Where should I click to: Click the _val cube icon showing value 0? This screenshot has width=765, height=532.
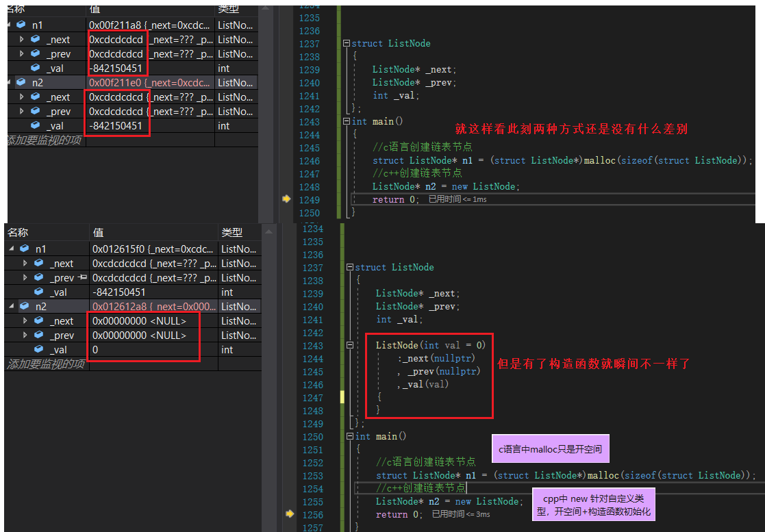pyautogui.click(x=38, y=350)
